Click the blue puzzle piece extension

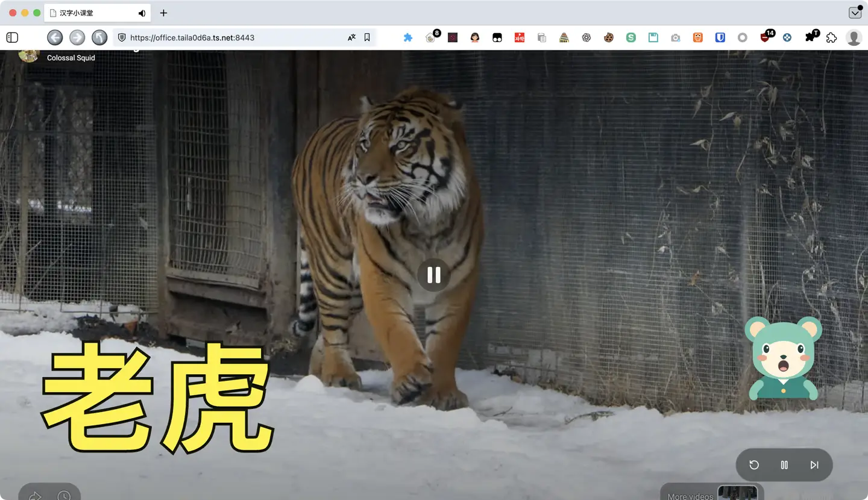click(x=408, y=37)
